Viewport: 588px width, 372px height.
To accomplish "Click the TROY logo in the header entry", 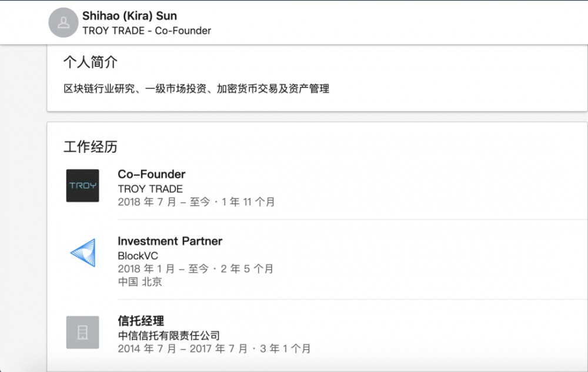I will coord(82,186).
